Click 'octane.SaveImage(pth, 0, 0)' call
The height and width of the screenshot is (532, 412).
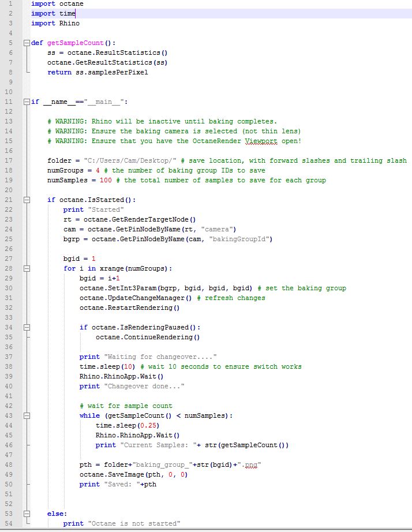click(133, 475)
